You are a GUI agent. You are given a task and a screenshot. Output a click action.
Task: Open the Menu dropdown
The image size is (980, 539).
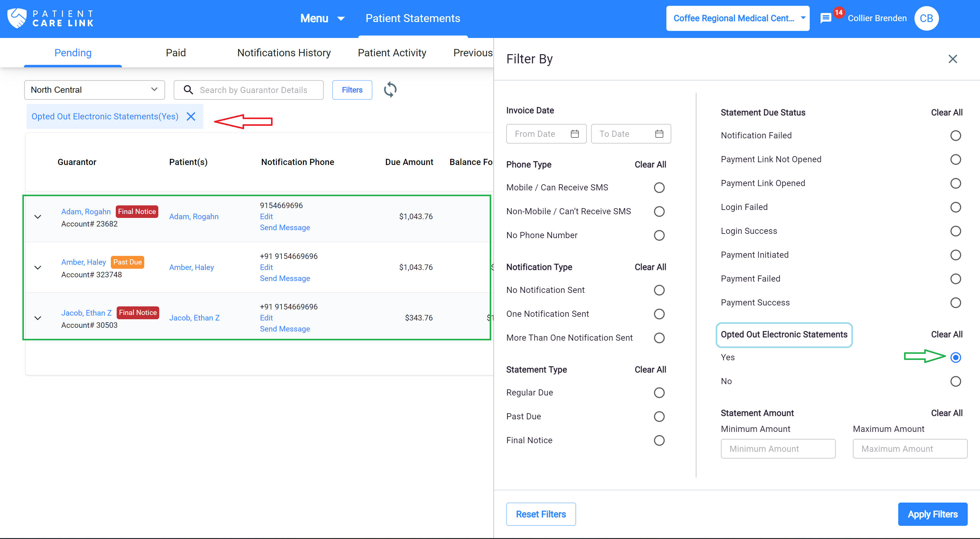322,18
